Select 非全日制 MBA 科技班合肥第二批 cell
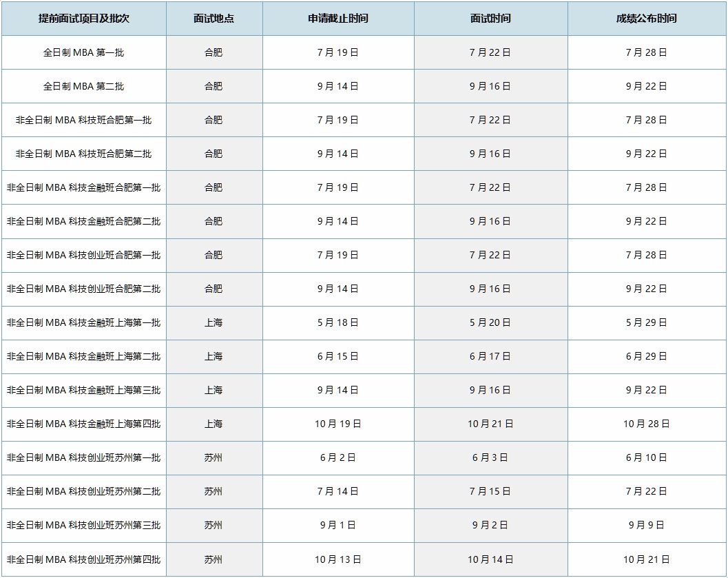728x578 pixels. click(83, 154)
